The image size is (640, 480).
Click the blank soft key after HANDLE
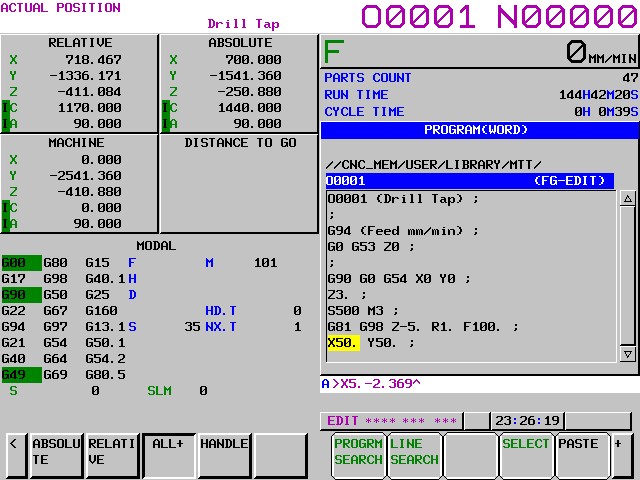pos(281,455)
